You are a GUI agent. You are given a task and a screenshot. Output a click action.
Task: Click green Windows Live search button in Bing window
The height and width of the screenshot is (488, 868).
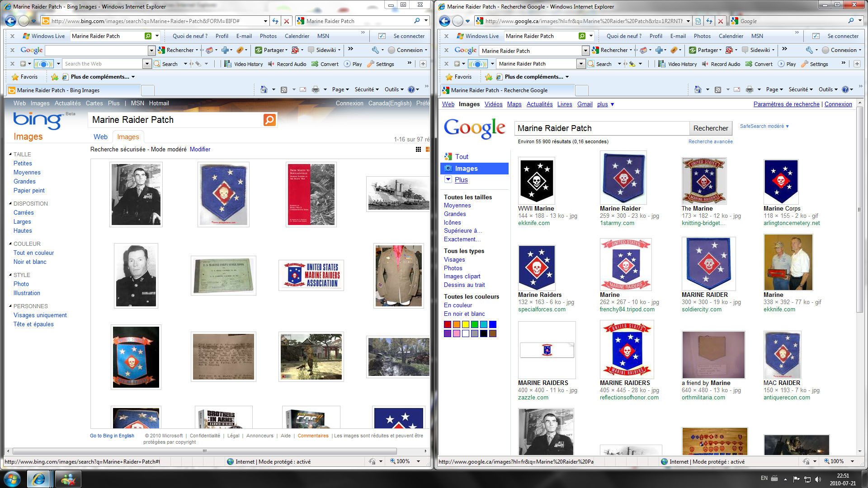pyautogui.click(x=148, y=36)
